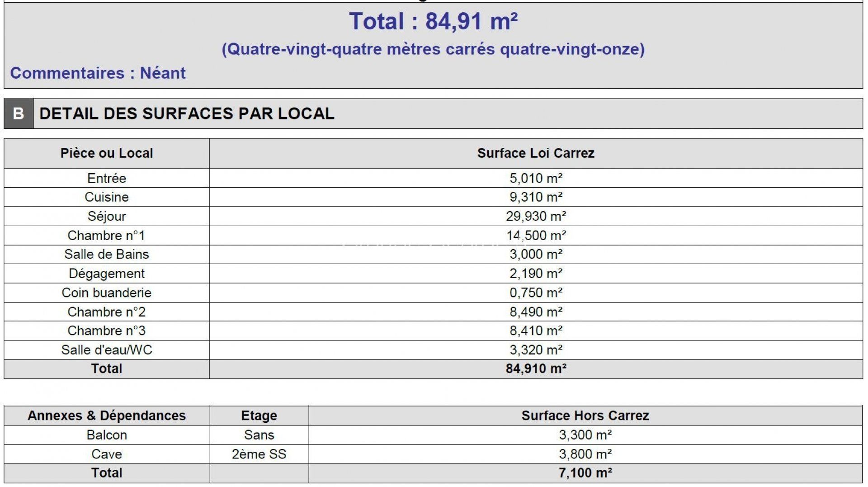Select the 'Chambre n°3' row label

point(107,331)
